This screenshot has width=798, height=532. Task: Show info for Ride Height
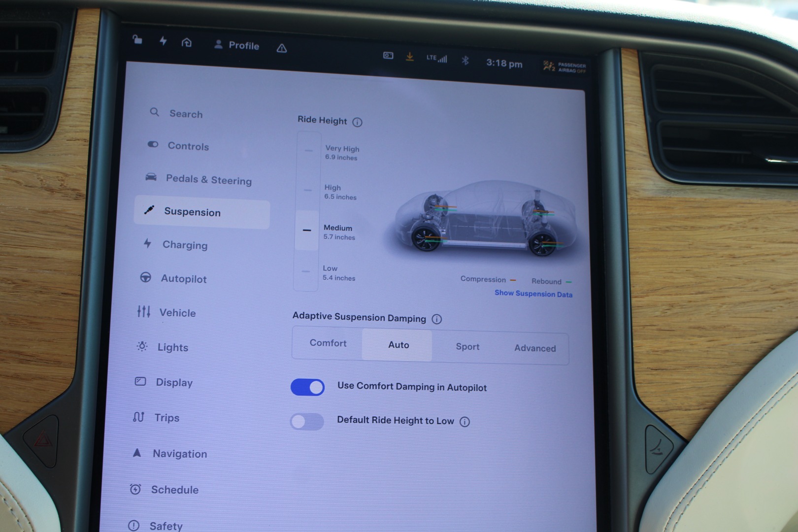pyautogui.click(x=358, y=122)
